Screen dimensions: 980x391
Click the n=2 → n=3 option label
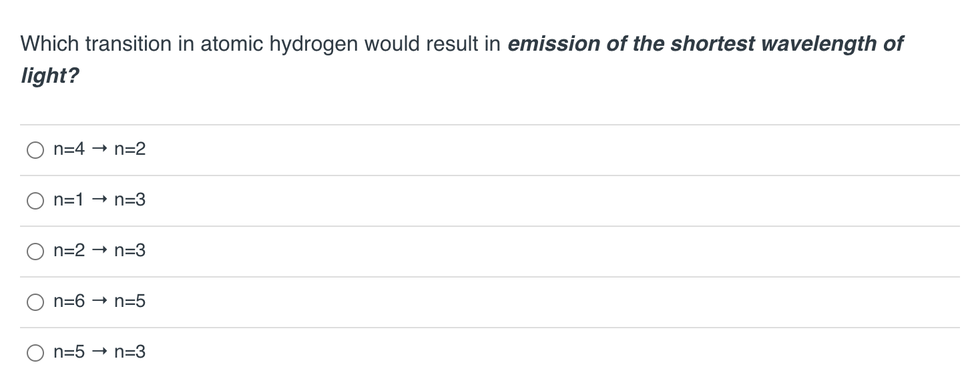click(x=99, y=251)
